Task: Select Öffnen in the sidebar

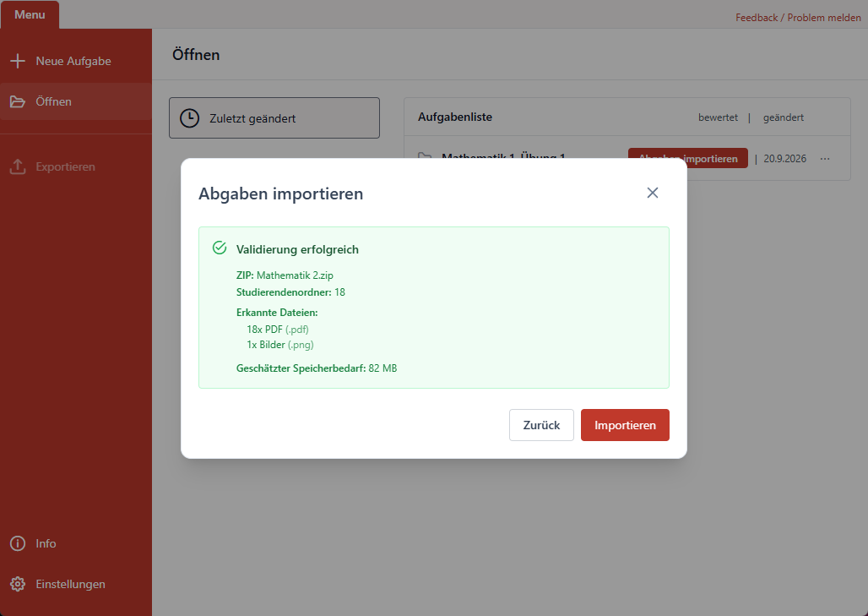Action: (76, 101)
